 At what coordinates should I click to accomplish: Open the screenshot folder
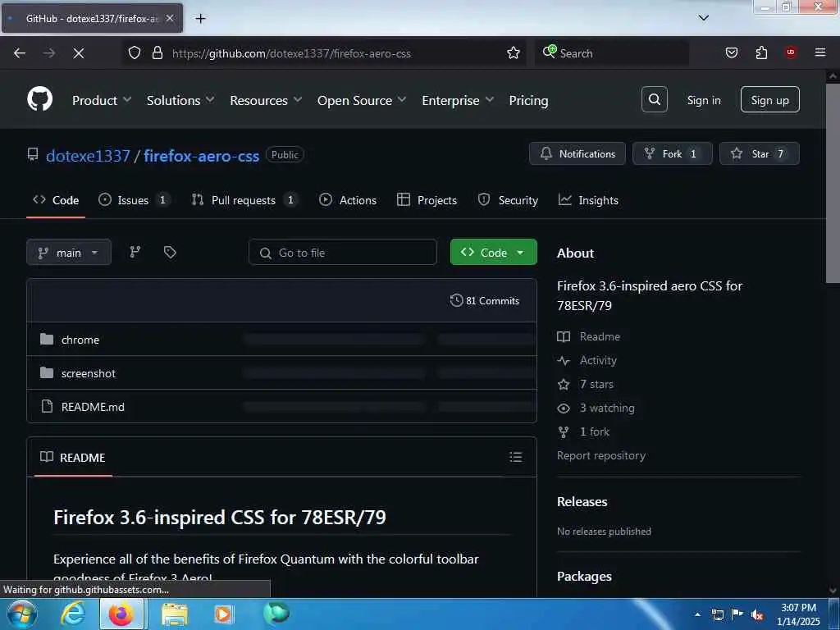[x=89, y=373]
